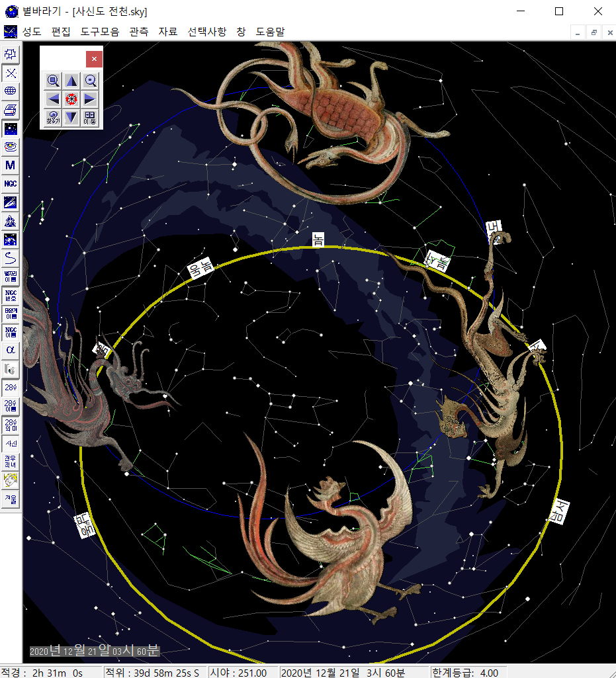This screenshot has height=678, width=616.
Task: Click the face portrait icon in left toolbar
Action: [11, 480]
